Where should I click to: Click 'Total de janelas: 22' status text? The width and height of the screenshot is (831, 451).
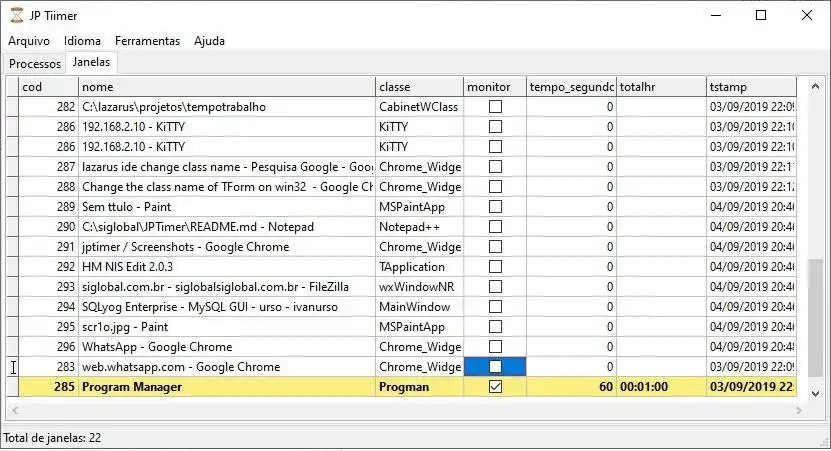[52, 438]
